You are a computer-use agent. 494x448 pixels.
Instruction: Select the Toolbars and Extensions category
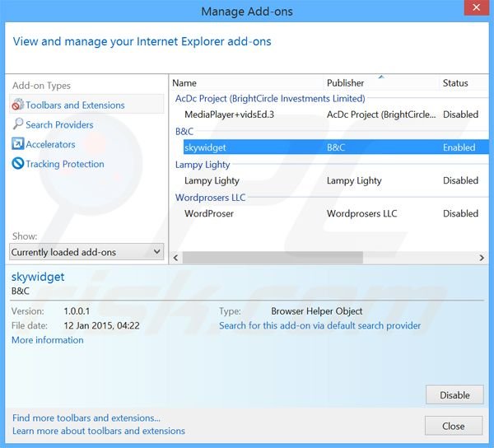86,105
